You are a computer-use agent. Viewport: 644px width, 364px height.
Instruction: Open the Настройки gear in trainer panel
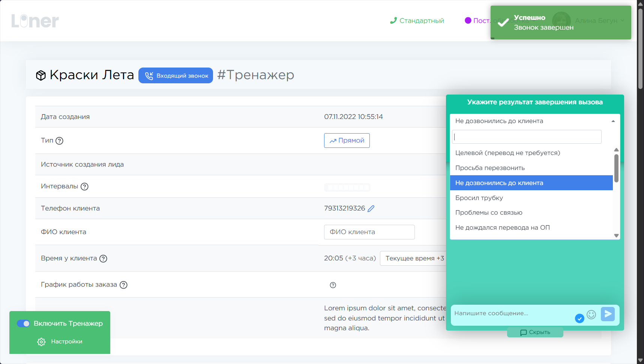click(41, 342)
